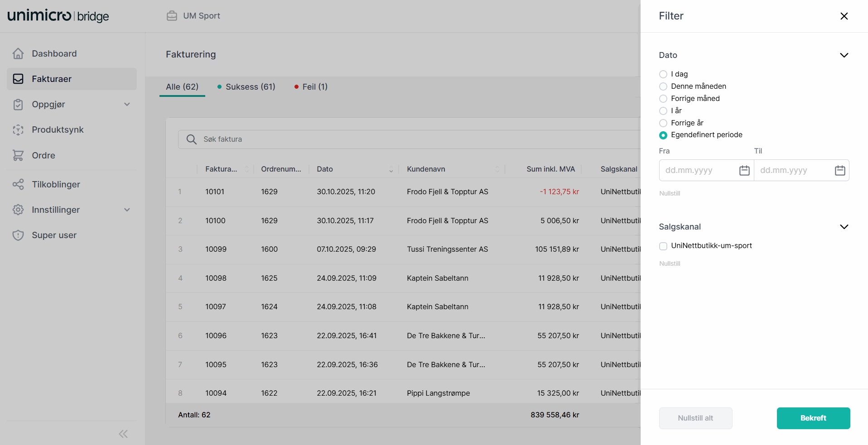
Task: Expand the Oppgjør sidebar menu
Action: pyautogui.click(x=127, y=105)
